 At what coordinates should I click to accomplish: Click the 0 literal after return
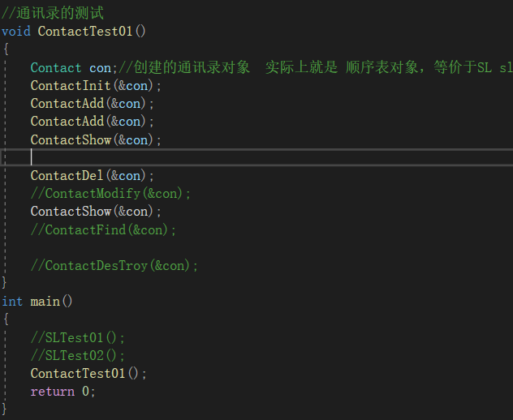point(85,392)
